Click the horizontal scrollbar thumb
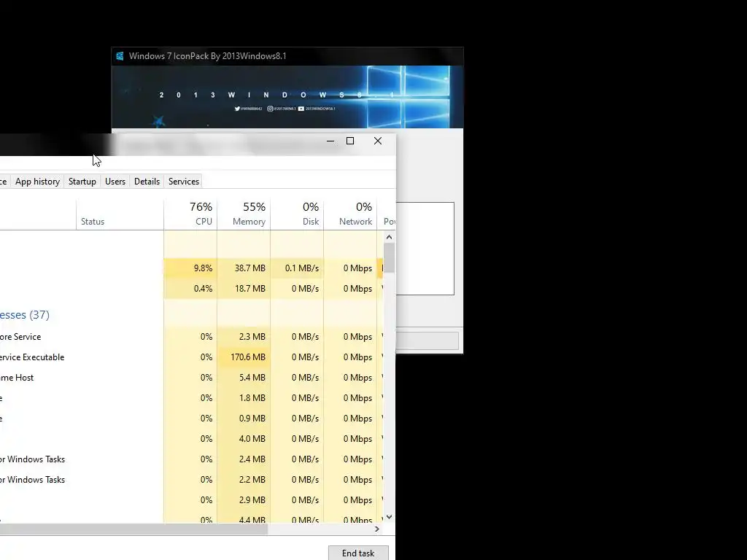The height and width of the screenshot is (560, 747). pos(133,529)
